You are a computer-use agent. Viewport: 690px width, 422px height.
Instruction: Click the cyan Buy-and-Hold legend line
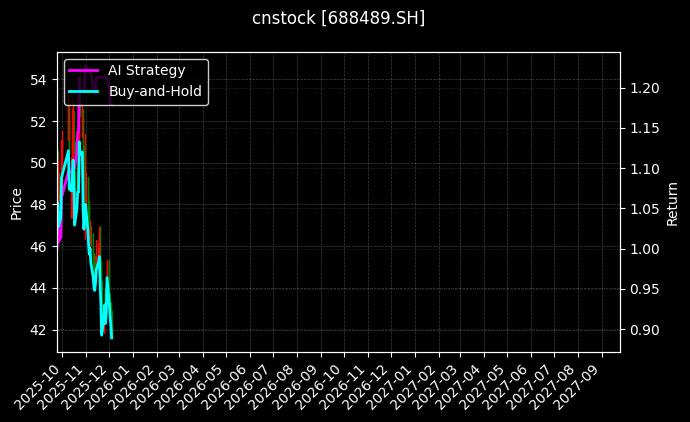(x=84, y=91)
